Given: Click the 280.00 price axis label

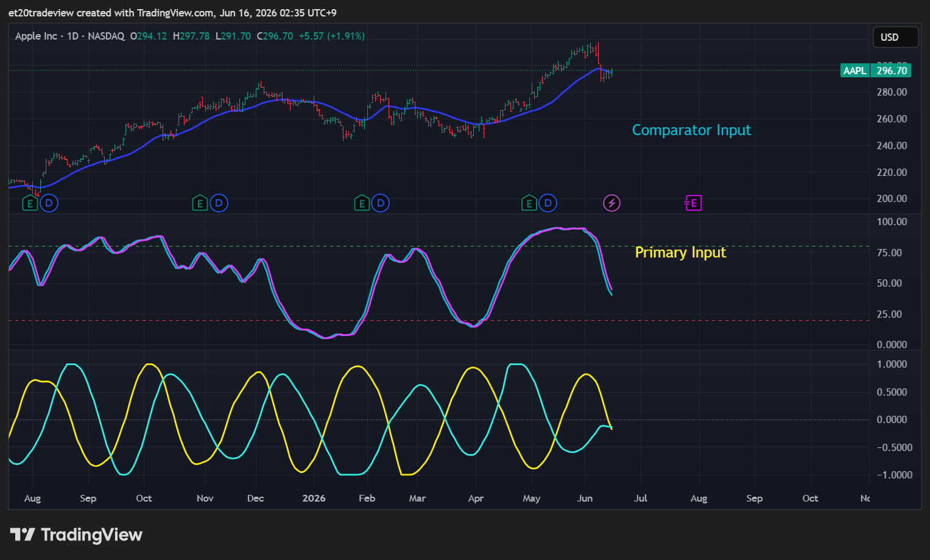Looking at the screenshot, I should coord(892,92).
